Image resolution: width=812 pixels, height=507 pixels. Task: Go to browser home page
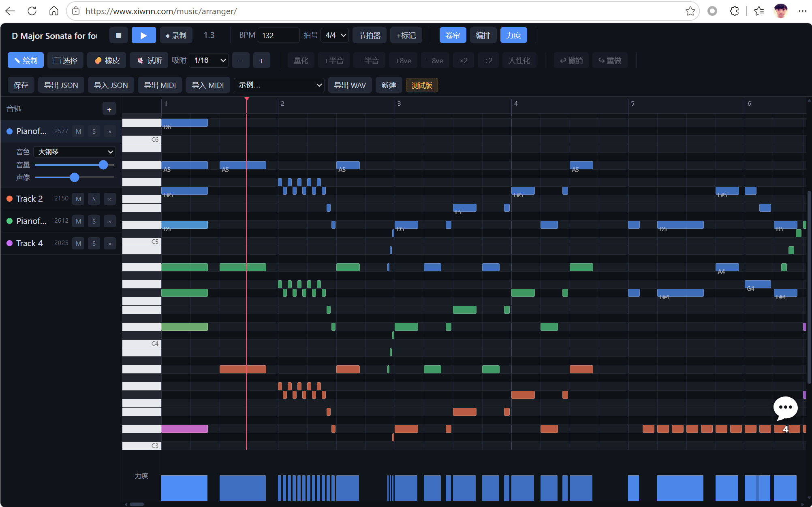pos(54,11)
